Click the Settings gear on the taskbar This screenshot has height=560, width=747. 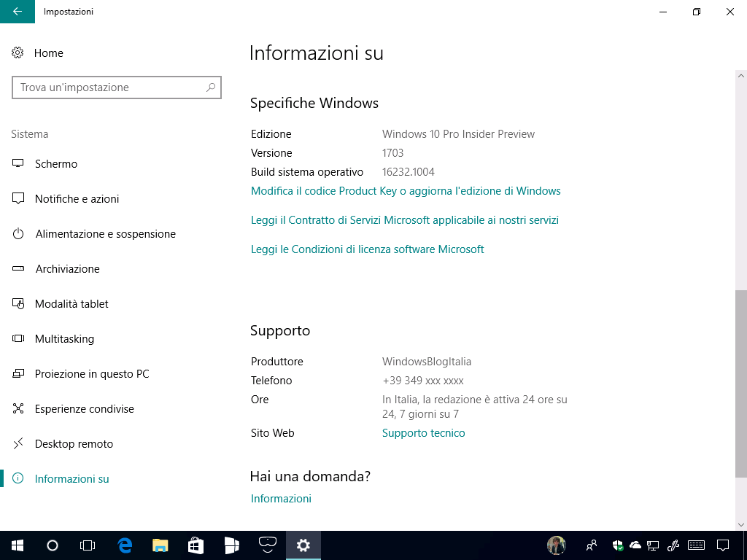(303, 545)
